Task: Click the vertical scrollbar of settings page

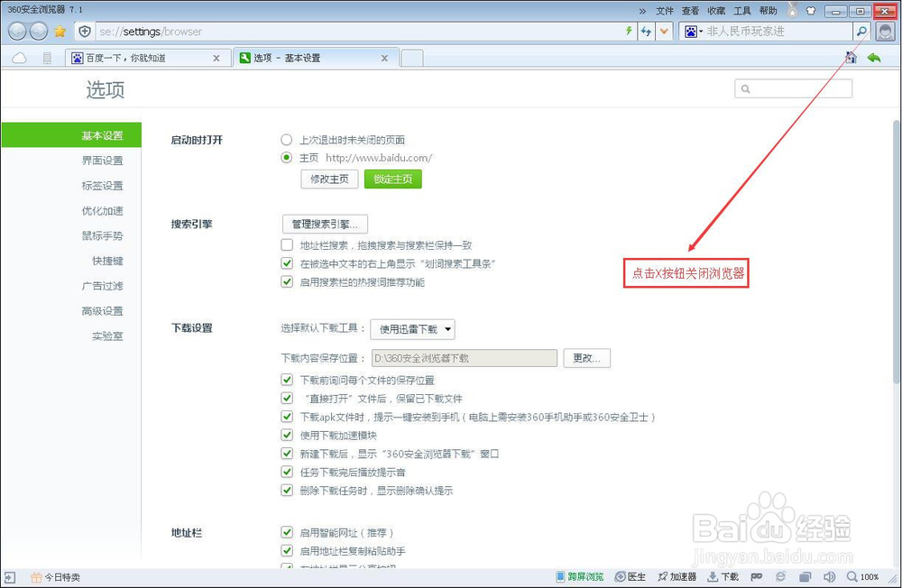Action: click(897, 252)
